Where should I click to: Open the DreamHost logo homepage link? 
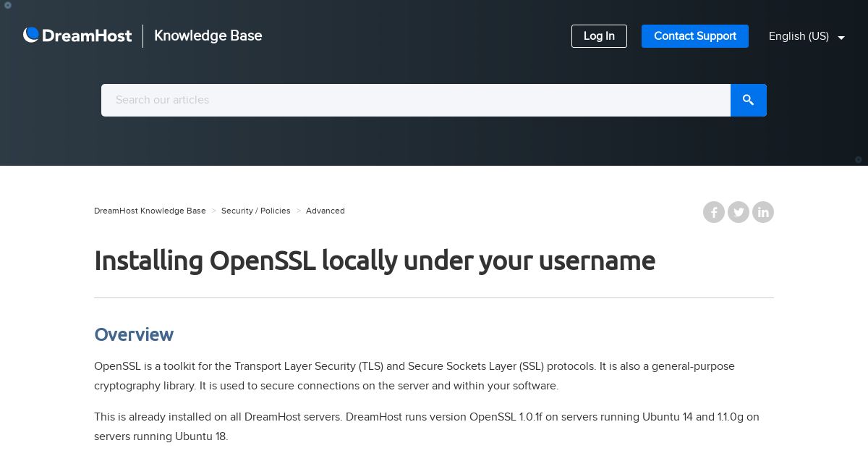77,35
